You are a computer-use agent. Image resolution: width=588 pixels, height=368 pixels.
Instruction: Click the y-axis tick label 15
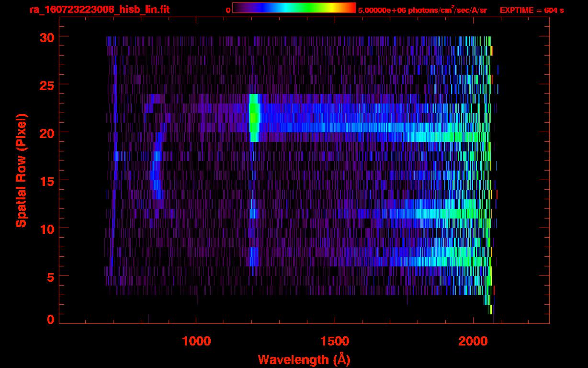(47, 181)
